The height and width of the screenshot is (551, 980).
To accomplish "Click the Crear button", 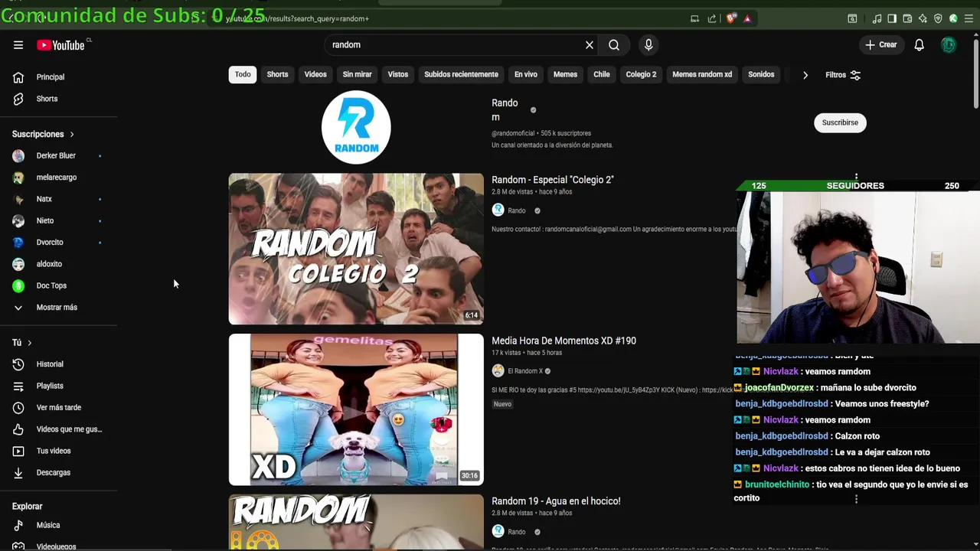I will pos(880,45).
